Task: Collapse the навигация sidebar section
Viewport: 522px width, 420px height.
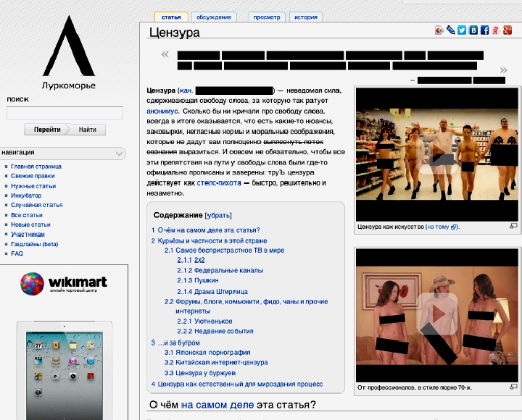Action: (x=120, y=153)
